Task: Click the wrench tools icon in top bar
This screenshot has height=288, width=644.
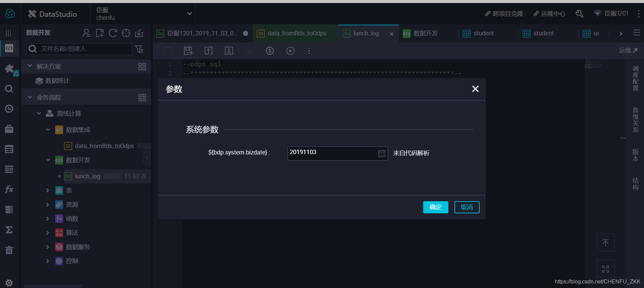Action: coord(579,13)
